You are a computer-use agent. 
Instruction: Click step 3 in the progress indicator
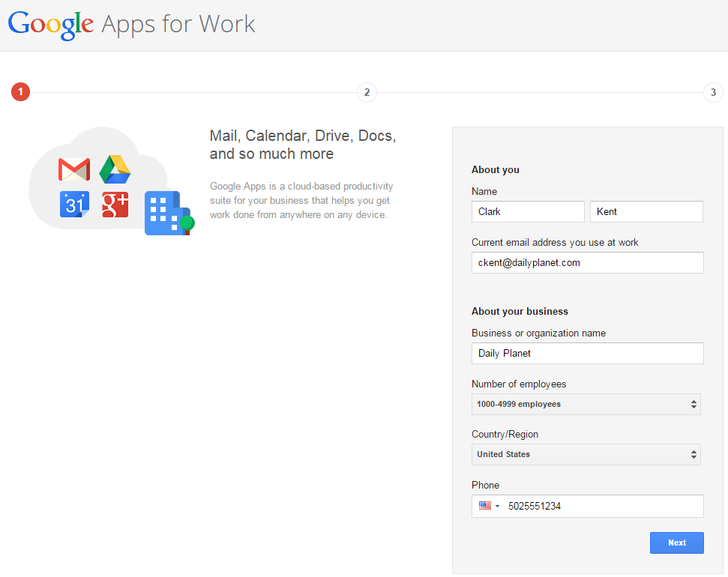pyautogui.click(x=713, y=92)
